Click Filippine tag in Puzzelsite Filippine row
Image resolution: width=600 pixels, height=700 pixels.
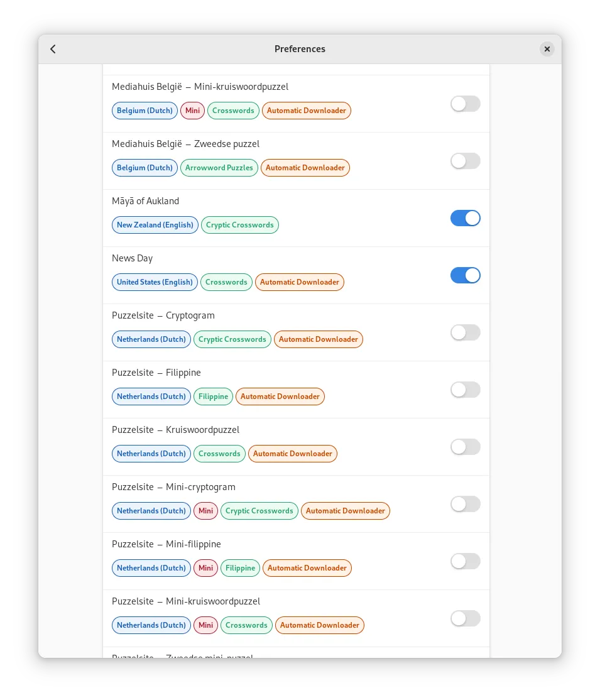click(213, 396)
